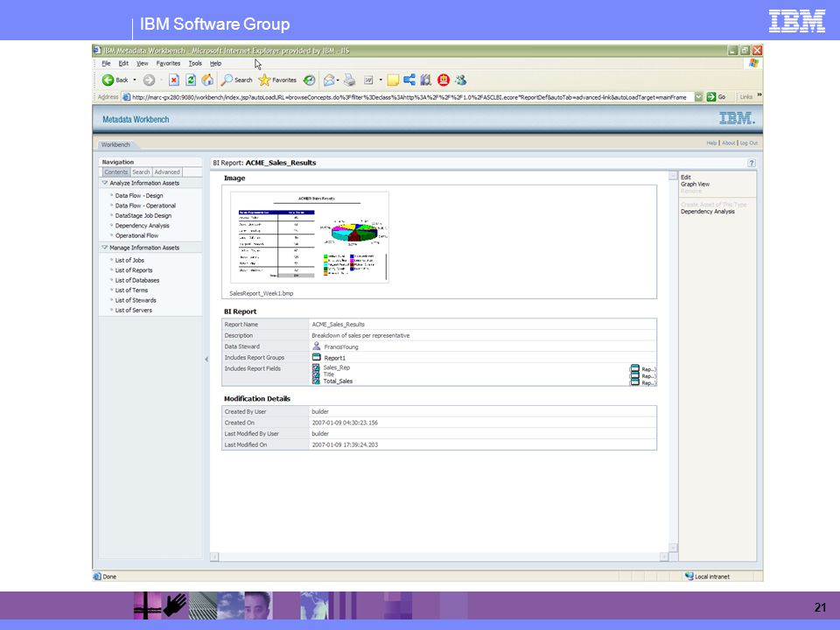Open the Mail button dropdown arrow
840x630 pixels.
(338, 80)
